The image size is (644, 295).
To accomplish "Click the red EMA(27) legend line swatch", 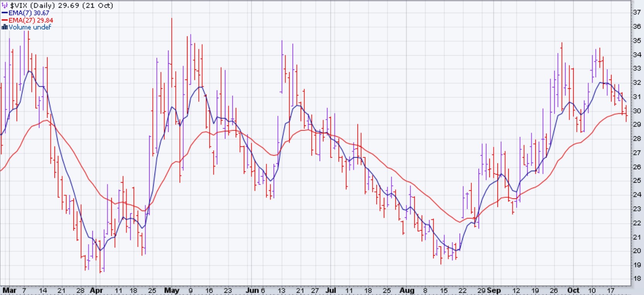I will click(x=5, y=20).
